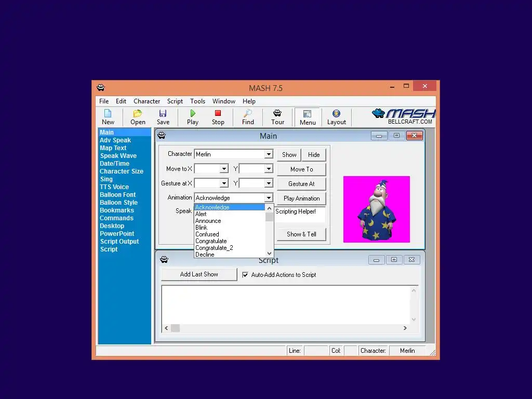The image size is (532, 399).
Task: Select Adv Speak in the sidebar
Action: [x=115, y=140]
